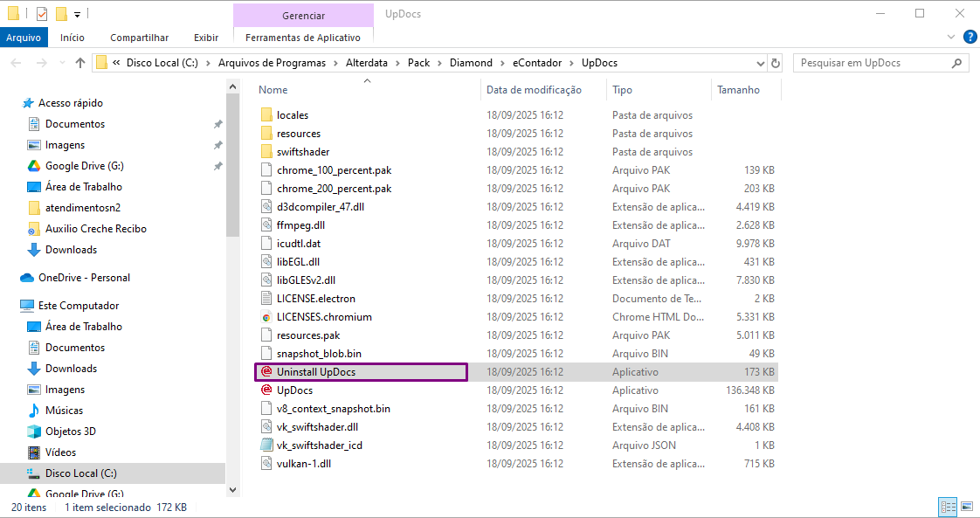Screen dimensions: 980x518
Task: Expand the chevron after Diamond in path
Action: tap(502, 63)
